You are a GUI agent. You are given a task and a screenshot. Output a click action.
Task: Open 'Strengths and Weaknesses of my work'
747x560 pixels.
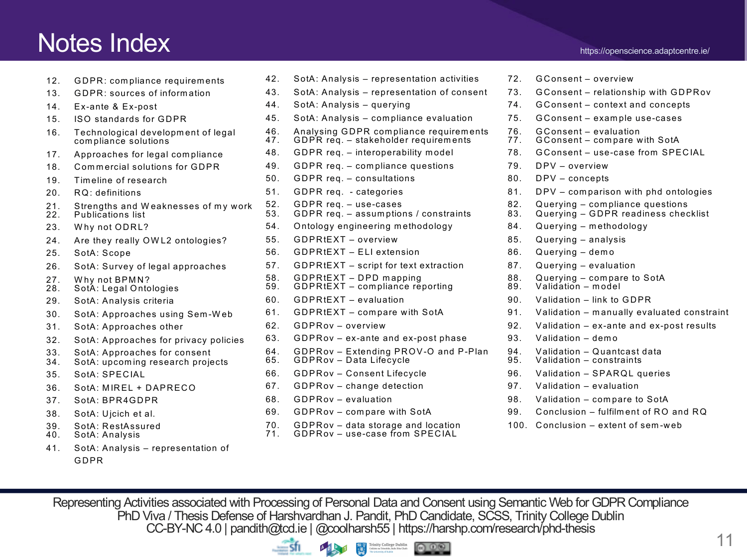[x=163, y=206]
